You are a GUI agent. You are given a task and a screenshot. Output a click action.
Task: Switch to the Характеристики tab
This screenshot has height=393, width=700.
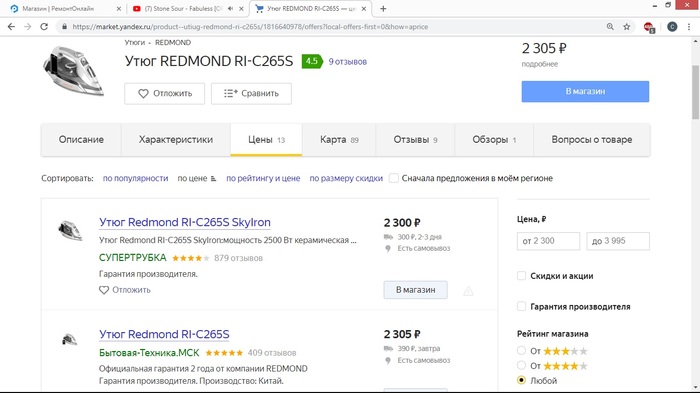pyautogui.click(x=176, y=140)
